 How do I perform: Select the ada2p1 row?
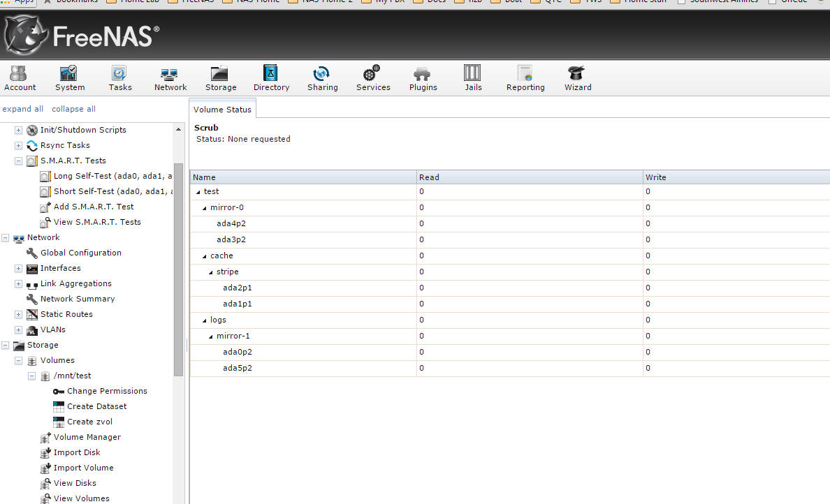tap(510, 288)
